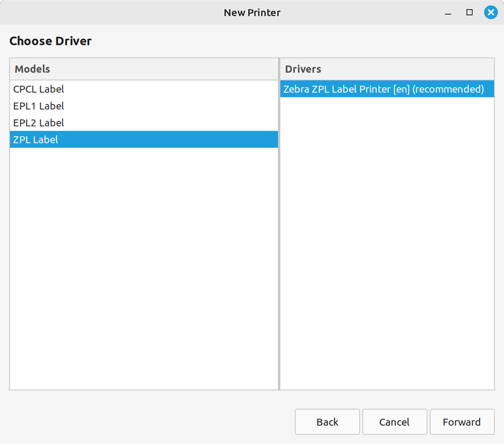Image resolution: width=504 pixels, height=444 pixels.
Task: Select the highlighted ZPL Label model
Action: point(36,140)
